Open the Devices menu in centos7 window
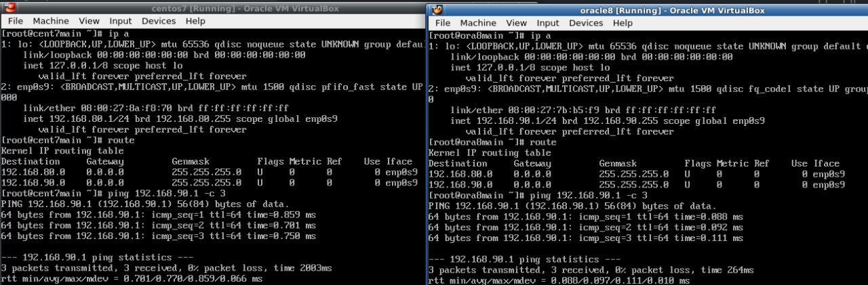The height and width of the screenshot is (285, 868). click(x=159, y=21)
